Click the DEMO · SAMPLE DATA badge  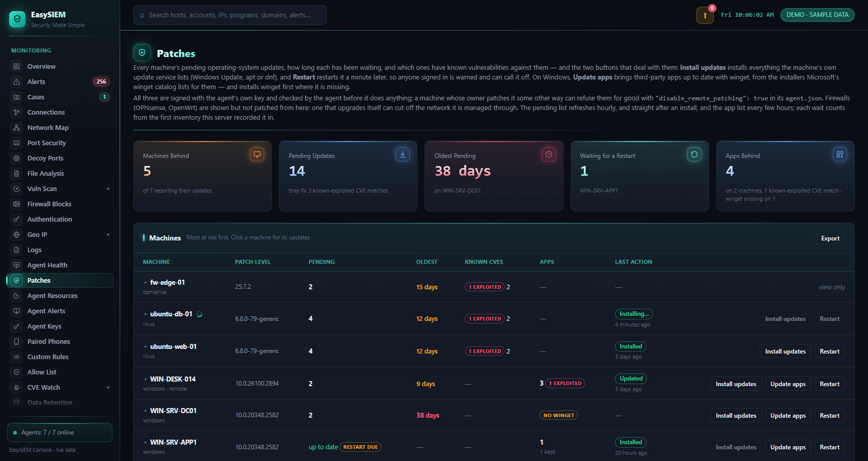coord(818,15)
